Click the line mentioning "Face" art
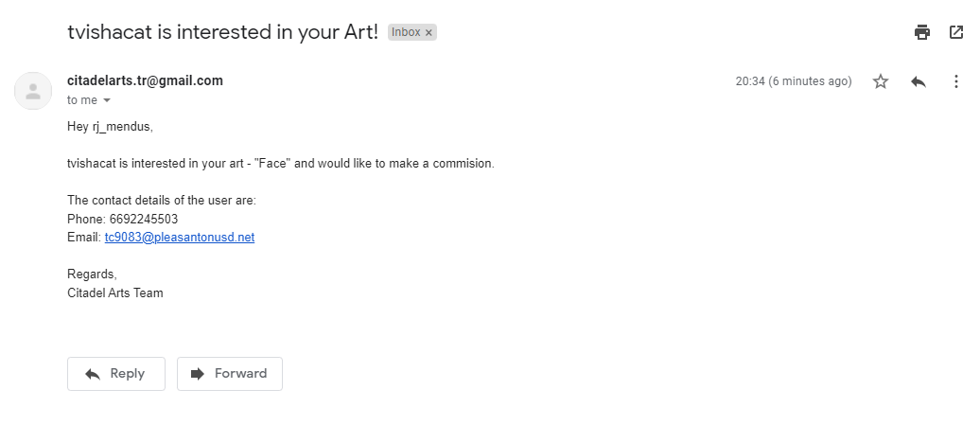Image resolution: width=980 pixels, height=443 pixels. point(280,163)
